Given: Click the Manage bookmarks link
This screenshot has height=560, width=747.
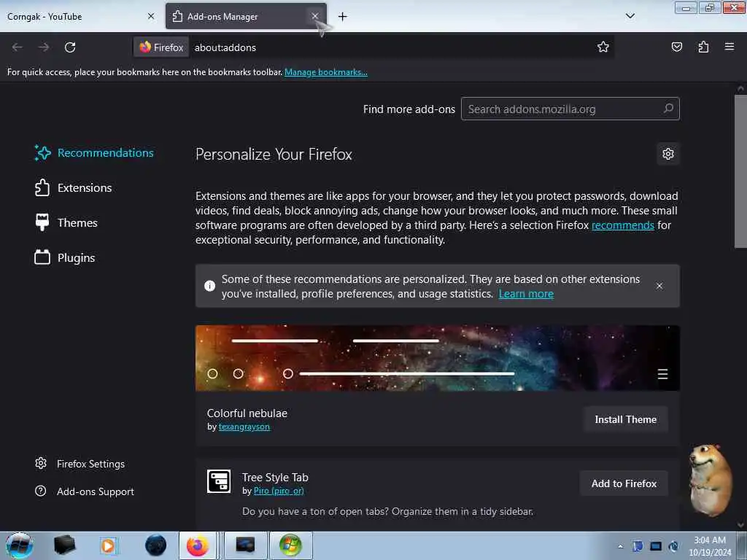Looking at the screenshot, I should (326, 72).
